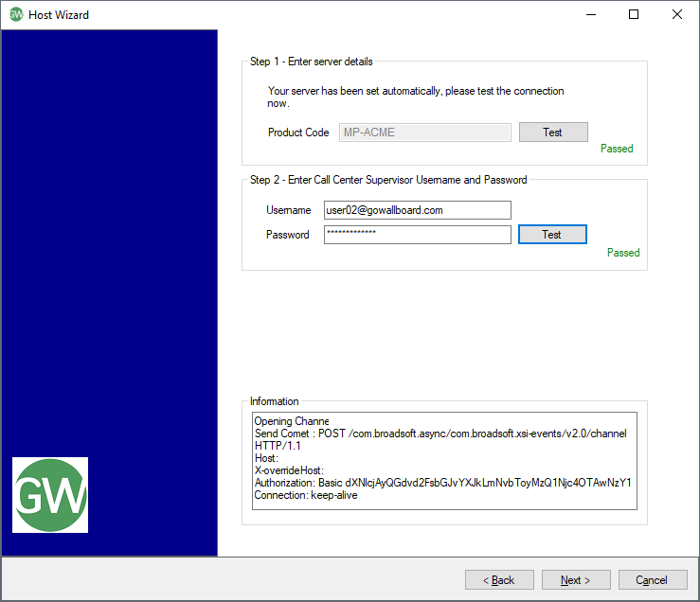
Task: Cancel the Host Wizard
Action: (x=653, y=579)
